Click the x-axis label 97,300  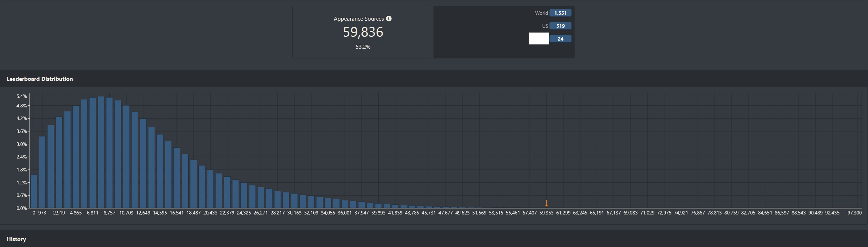pyautogui.click(x=854, y=213)
